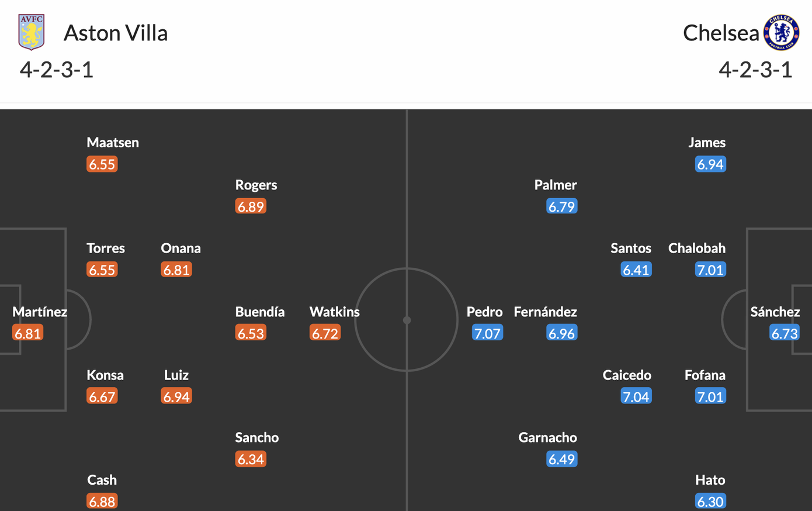
Task: Click Luiz's 6.94 rating badge
Action: [176, 396]
